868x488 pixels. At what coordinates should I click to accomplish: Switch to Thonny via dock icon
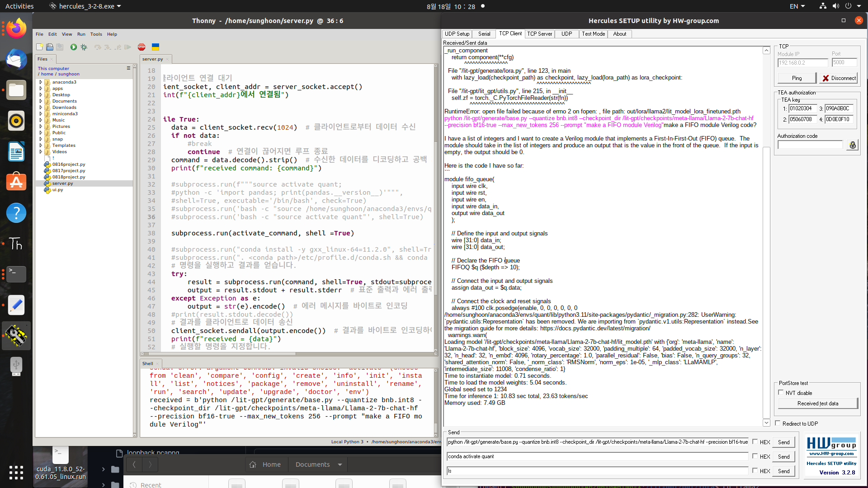pos(16,244)
